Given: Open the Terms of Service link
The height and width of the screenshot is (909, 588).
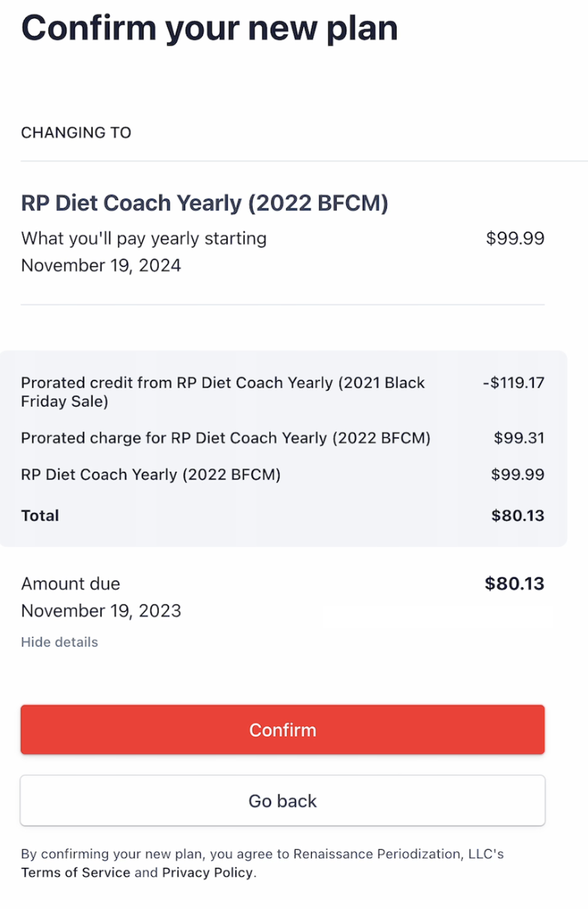Looking at the screenshot, I should [x=76, y=872].
